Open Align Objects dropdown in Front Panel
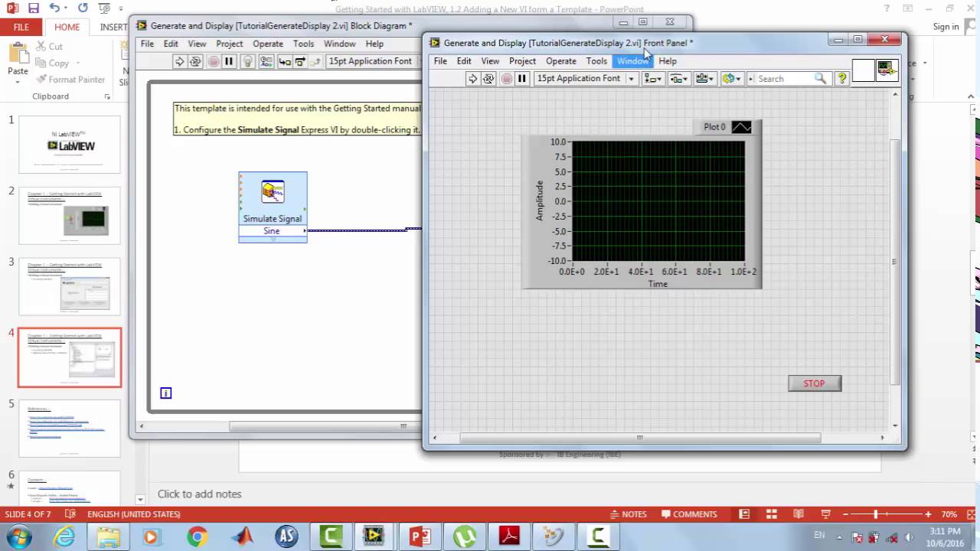The image size is (980, 551). click(x=652, y=78)
